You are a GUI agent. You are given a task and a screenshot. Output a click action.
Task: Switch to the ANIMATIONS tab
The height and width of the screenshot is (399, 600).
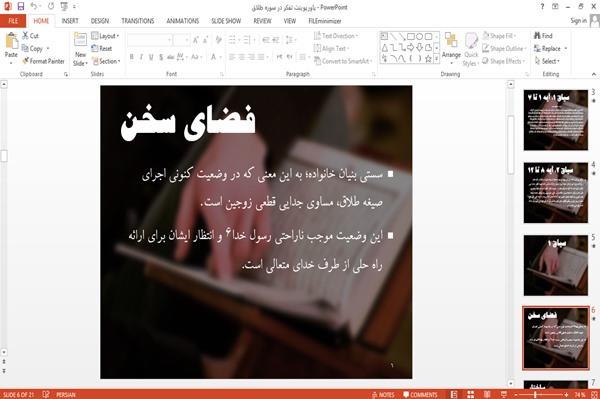click(183, 21)
